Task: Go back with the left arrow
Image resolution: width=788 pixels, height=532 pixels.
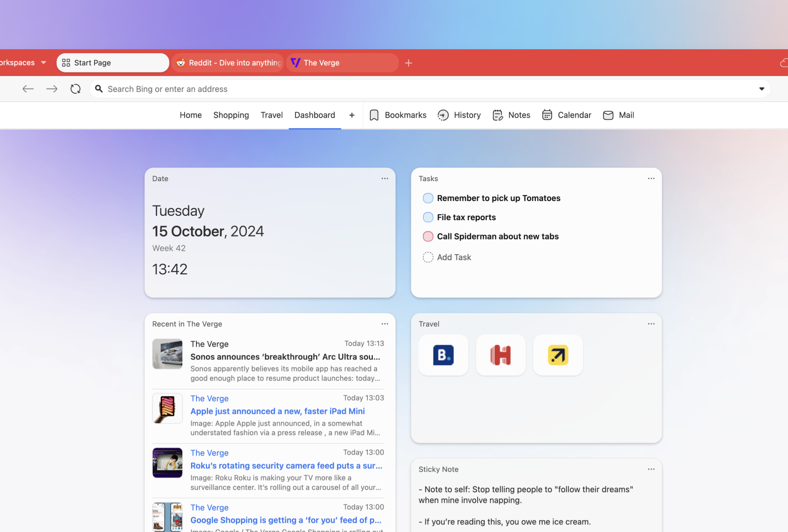Action: pyautogui.click(x=28, y=89)
